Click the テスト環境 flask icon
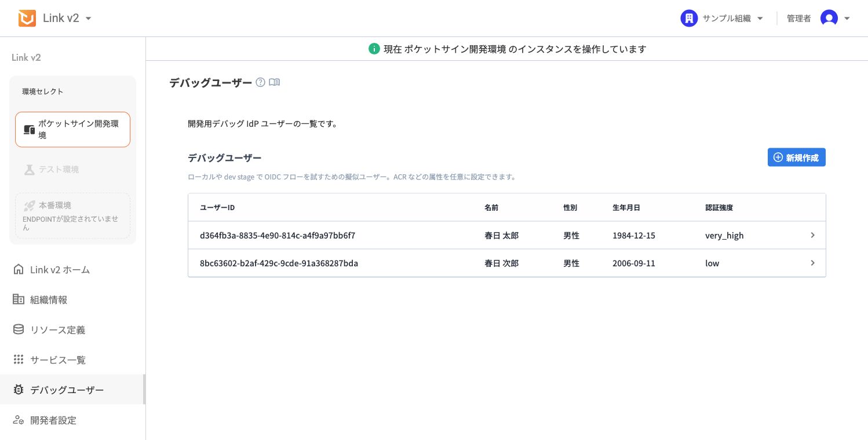This screenshot has width=868, height=440. pos(29,170)
